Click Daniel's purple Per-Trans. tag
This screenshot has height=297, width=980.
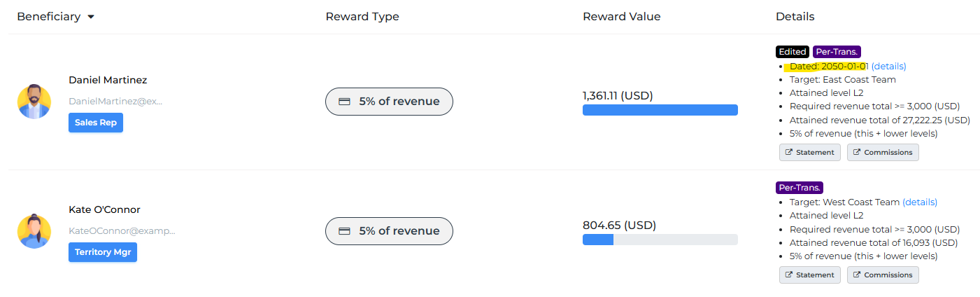(x=837, y=52)
